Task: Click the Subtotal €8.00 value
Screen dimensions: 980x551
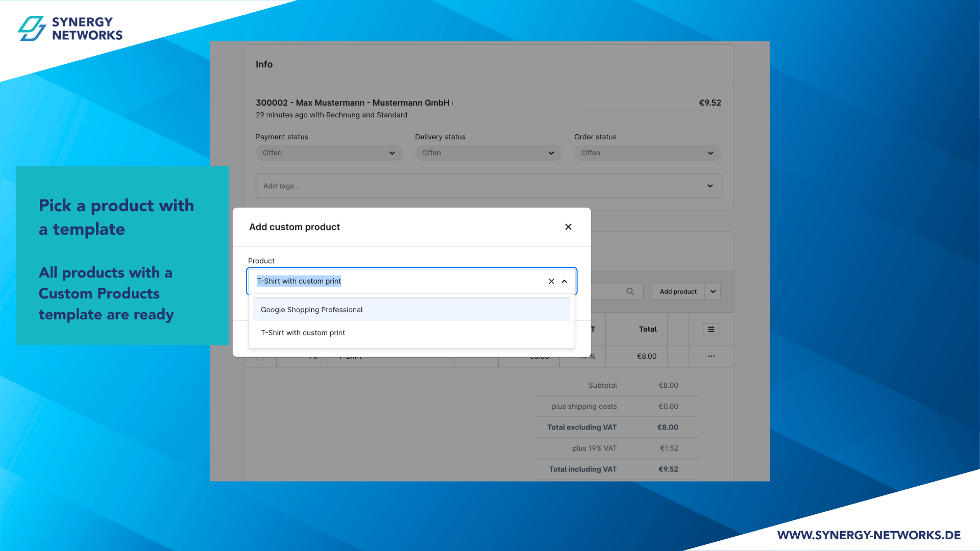Action: [x=668, y=385]
